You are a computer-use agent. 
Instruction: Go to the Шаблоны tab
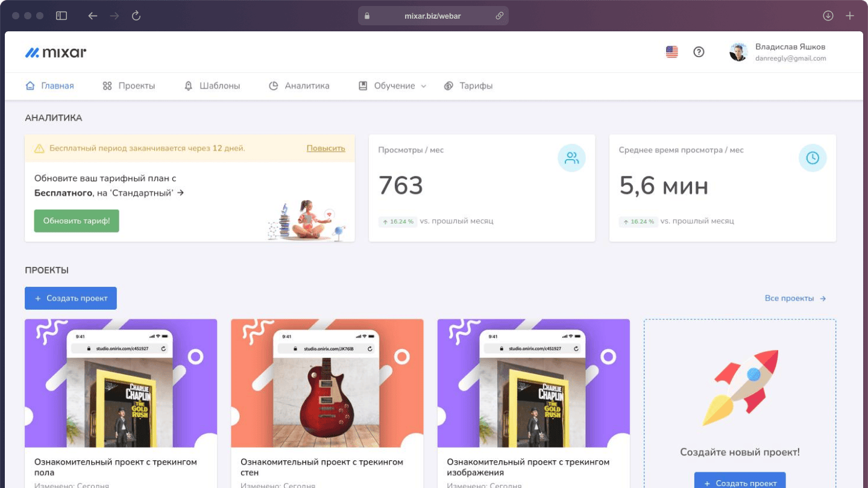coord(212,86)
